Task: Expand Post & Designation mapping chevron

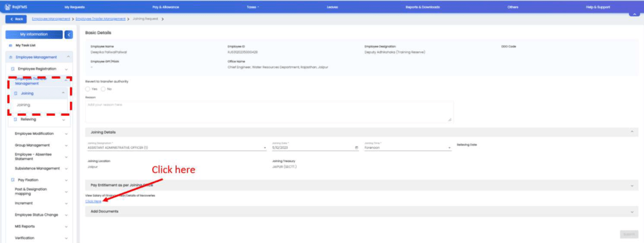Action: coord(66,191)
